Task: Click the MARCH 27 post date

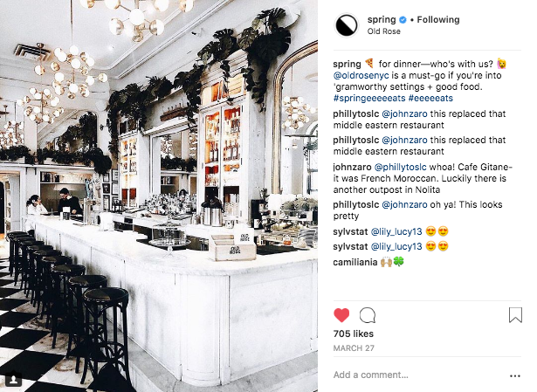Action: 354,348
